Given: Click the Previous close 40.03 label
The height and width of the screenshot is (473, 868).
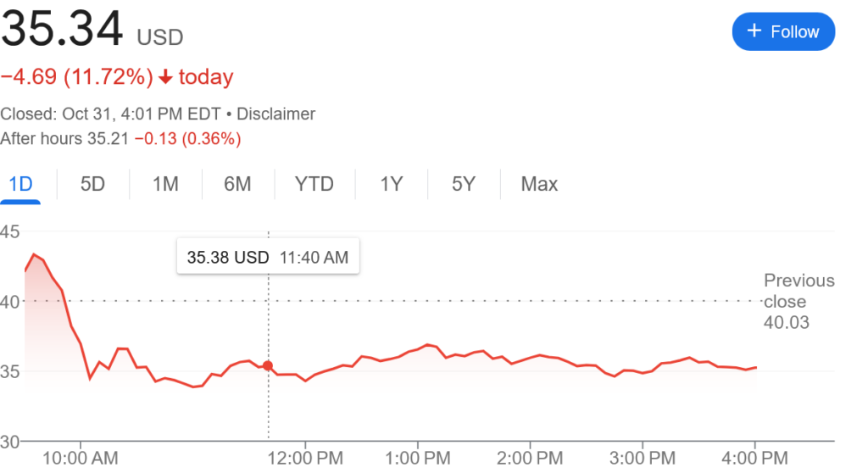Looking at the screenshot, I should pyautogui.click(x=798, y=301).
